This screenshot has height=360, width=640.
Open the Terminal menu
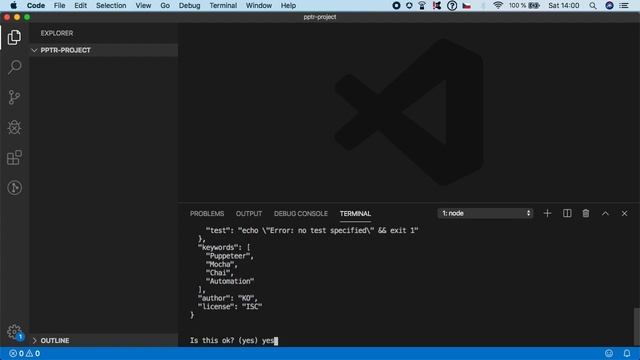coord(223,6)
